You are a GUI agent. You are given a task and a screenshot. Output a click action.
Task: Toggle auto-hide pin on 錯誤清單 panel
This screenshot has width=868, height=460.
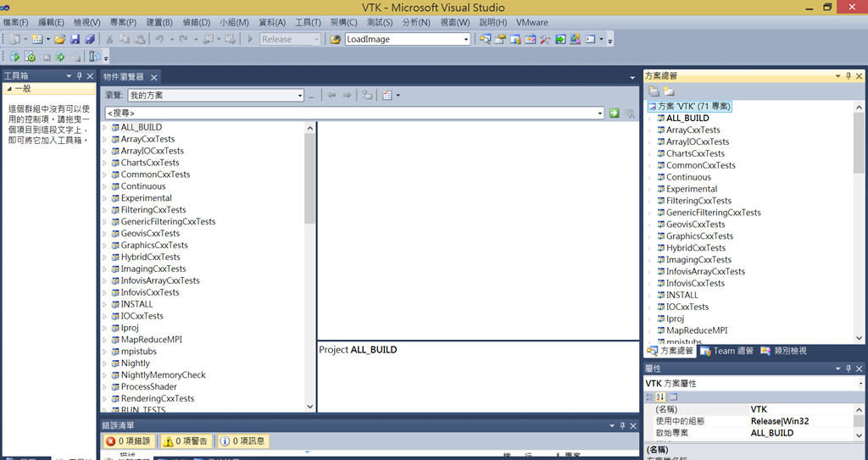coord(622,425)
